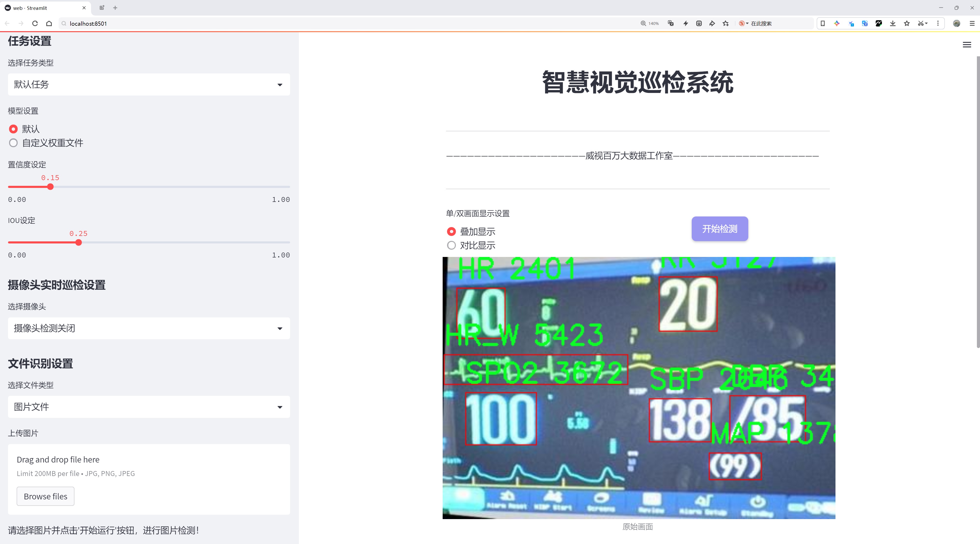Expand the 图片文件 file type dropdown
Viewport: 980px width, 544px height.
click(x=149, y=407)
